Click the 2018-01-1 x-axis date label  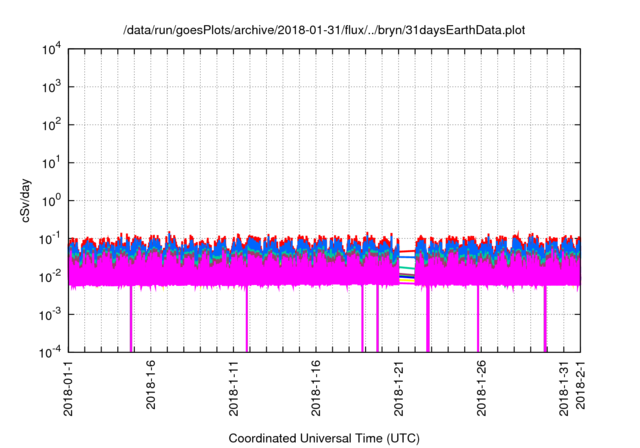pyautogui.click(x=68, y=388)
